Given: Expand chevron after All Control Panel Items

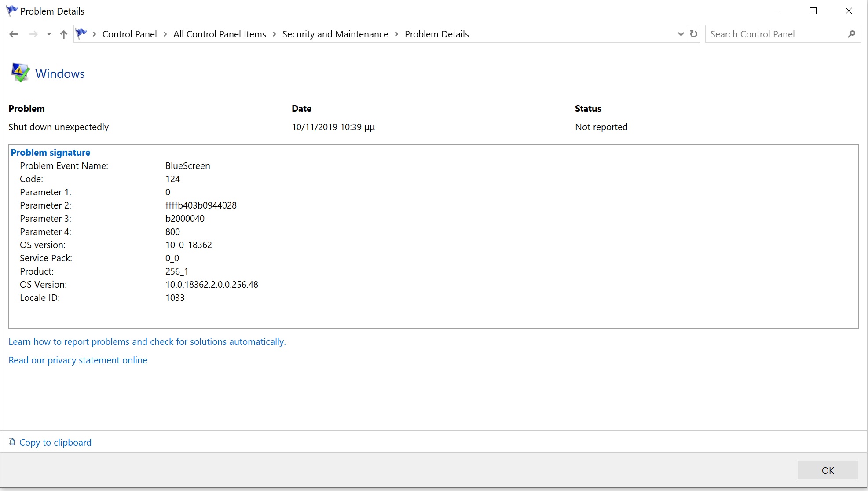Looking at the screenshot, I should (x=274, y=34).
